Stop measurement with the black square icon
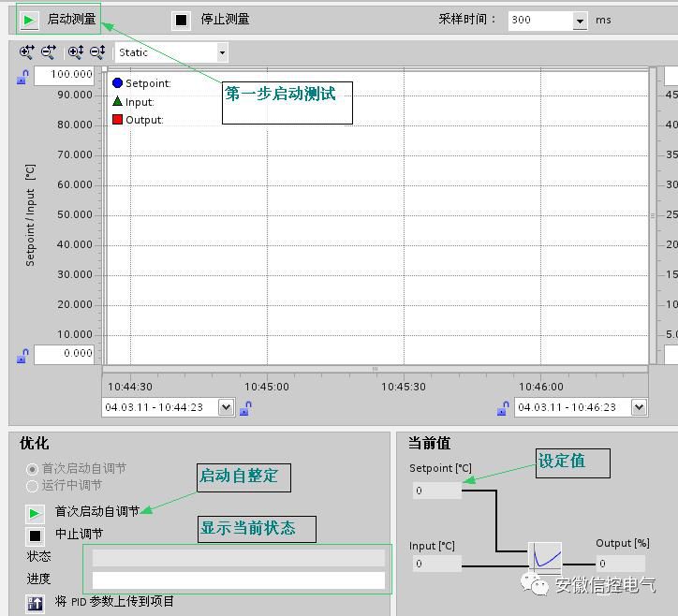 coord(181,20)
